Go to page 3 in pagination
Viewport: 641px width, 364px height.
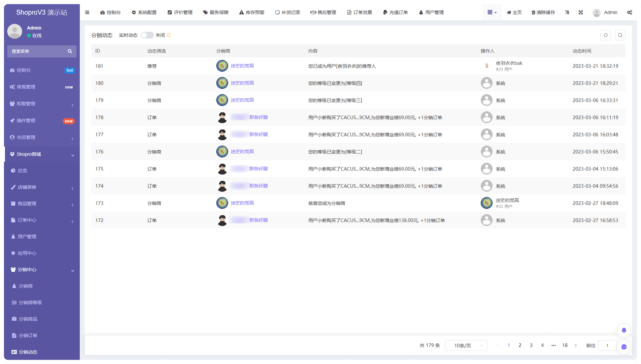coord(531,346)
